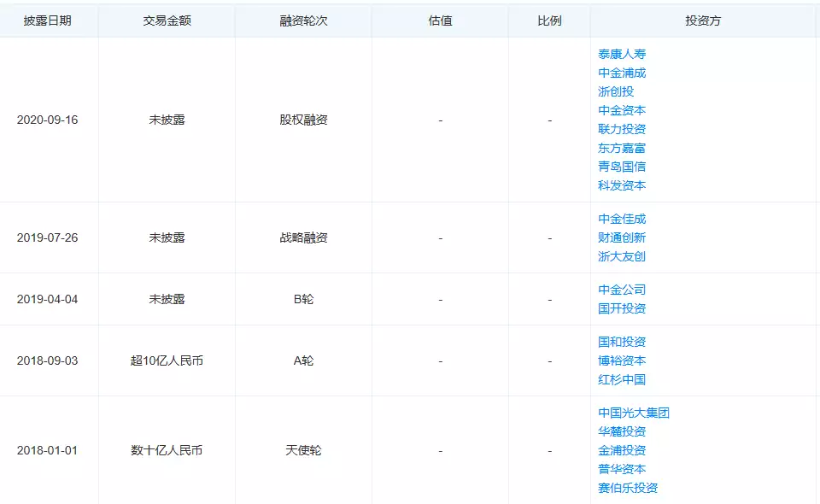Open the 中国光大集团 investor link
This screenshot has width=820, height=504.
pyautogui.click(x=634, y=413)
